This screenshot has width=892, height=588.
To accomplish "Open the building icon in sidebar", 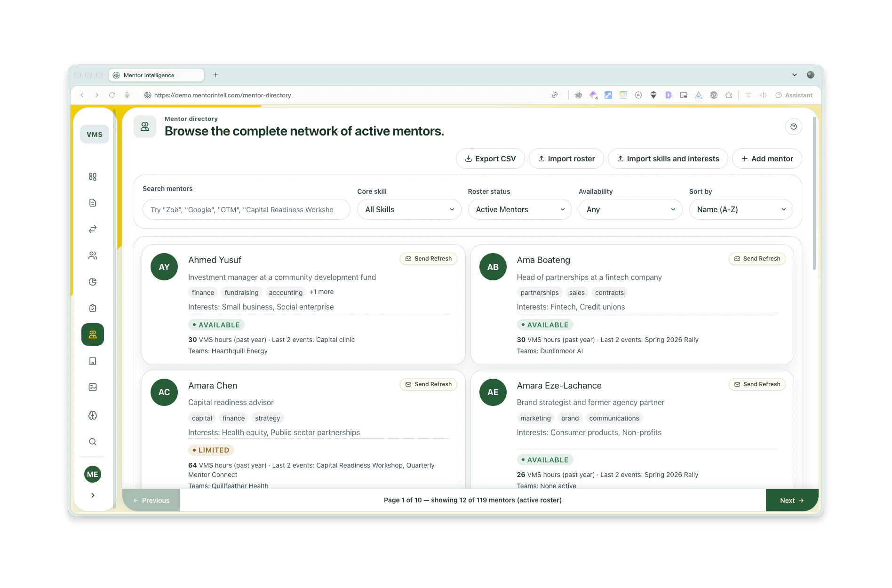I will pyautogui.click(x=93, y=361).
